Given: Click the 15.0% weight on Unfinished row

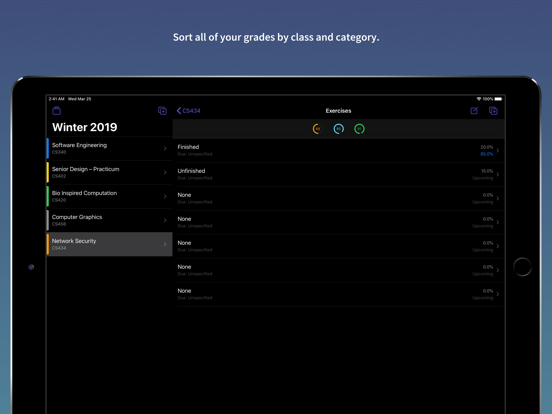Looking at the screenshot, I should (x=487, y=171).
